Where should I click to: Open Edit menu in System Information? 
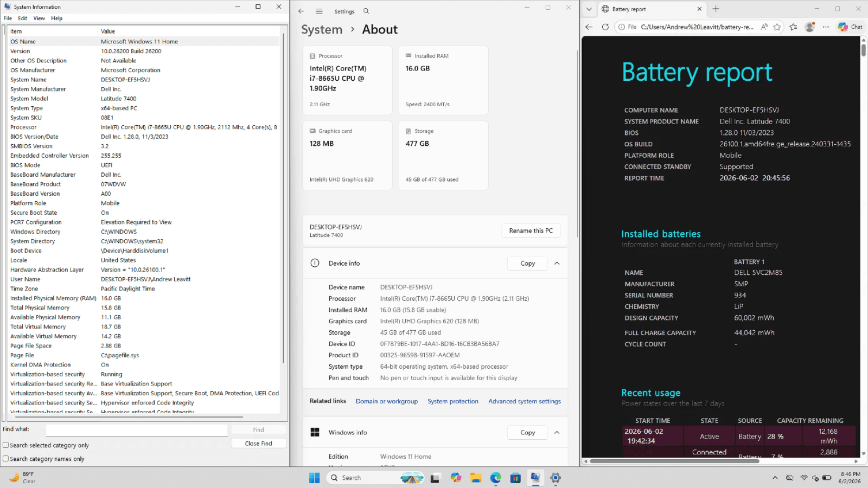(x=22, y=18)
